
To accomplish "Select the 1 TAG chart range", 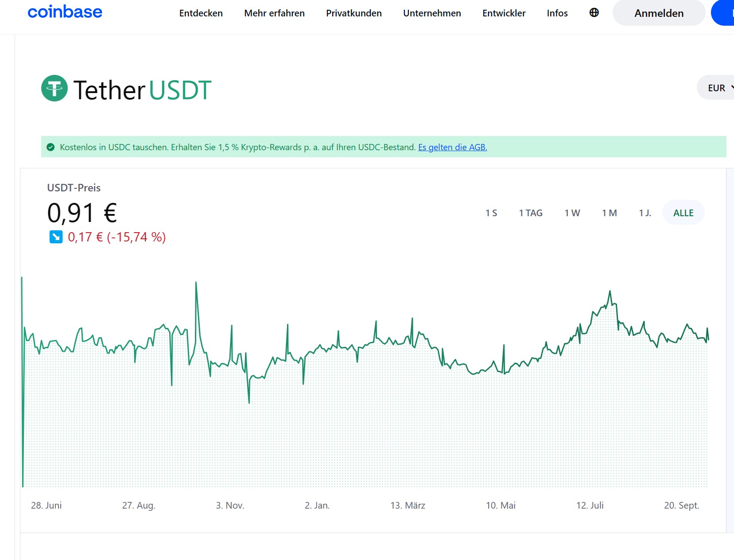I will point(531,213).
